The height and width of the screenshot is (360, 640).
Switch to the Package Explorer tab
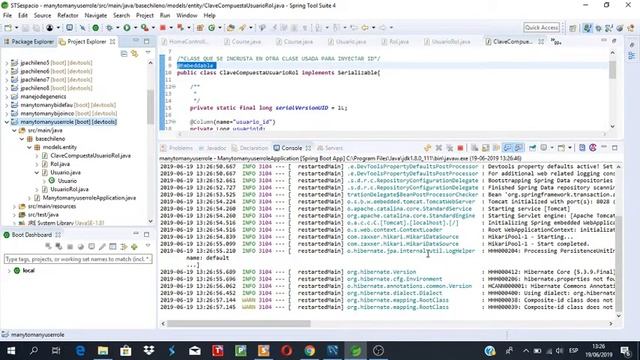point(28,42)
